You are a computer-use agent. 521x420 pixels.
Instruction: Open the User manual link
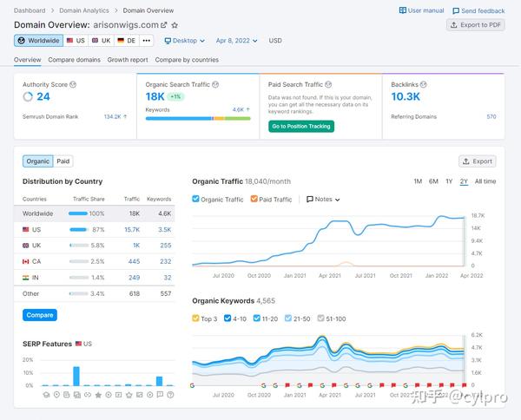point(421,10)
